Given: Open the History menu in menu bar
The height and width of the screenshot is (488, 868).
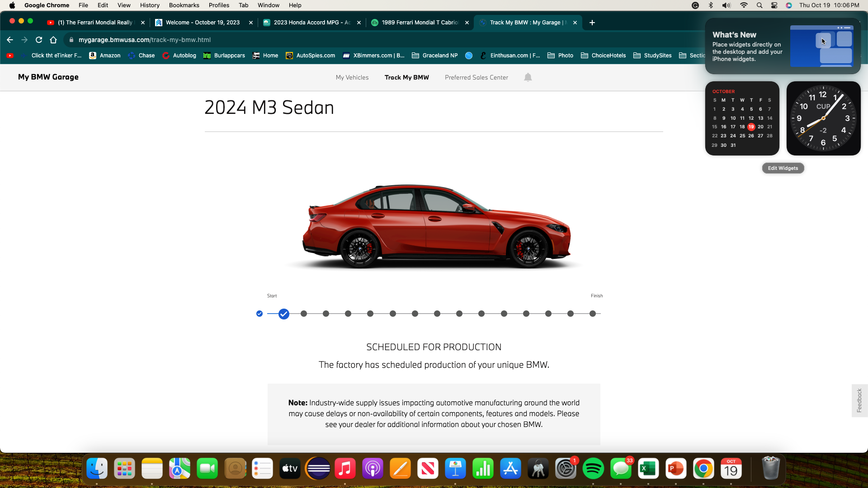Looking at the screenshot, I should tap(150, 5).
